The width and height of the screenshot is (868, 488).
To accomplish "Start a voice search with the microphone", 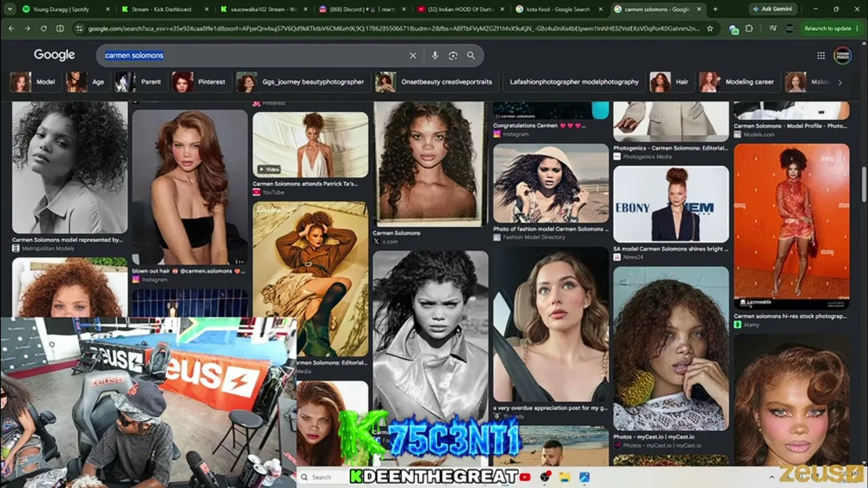I will click(x=435, y=56).
